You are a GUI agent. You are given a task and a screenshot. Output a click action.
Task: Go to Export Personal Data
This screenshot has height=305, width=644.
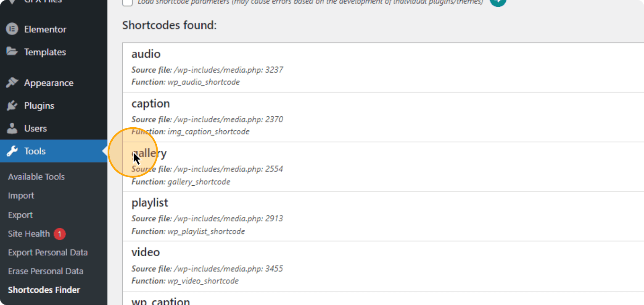48,252
